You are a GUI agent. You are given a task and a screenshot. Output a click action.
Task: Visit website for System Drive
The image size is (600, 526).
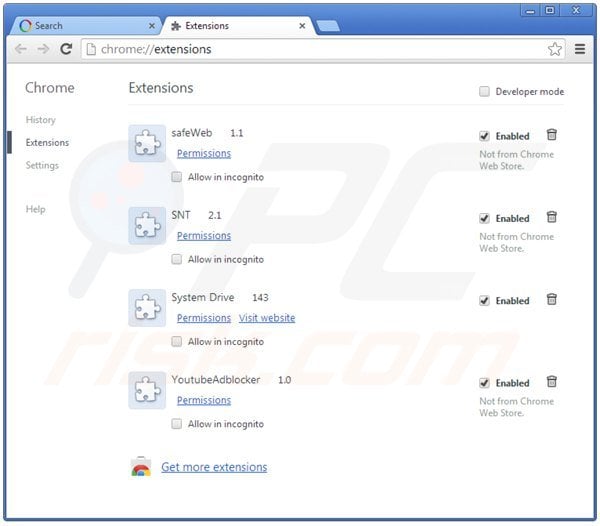(267, 318)
